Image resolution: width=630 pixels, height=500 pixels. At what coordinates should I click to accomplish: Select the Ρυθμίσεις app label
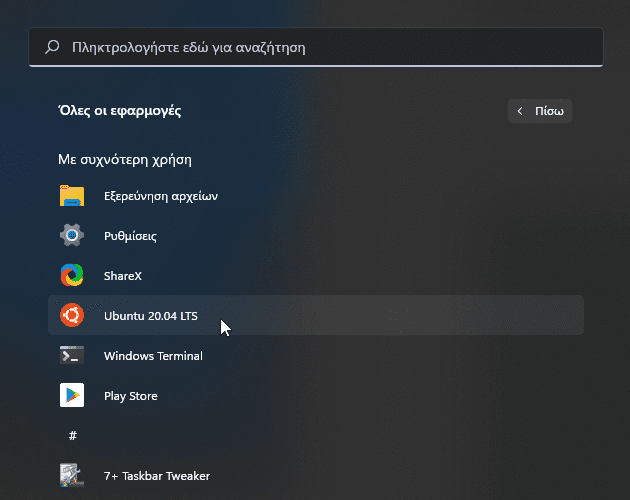[x=130, y=236]
